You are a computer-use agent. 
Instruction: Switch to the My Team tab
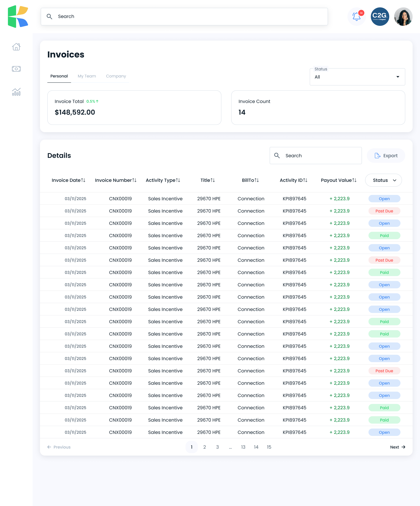[87, 76]
